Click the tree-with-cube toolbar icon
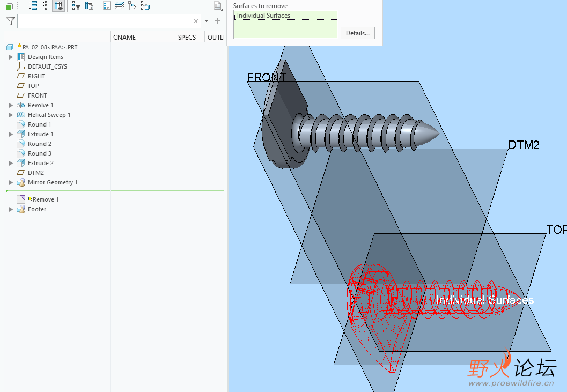The width and height of the screenshot is (567, 392). click(145, 5)
